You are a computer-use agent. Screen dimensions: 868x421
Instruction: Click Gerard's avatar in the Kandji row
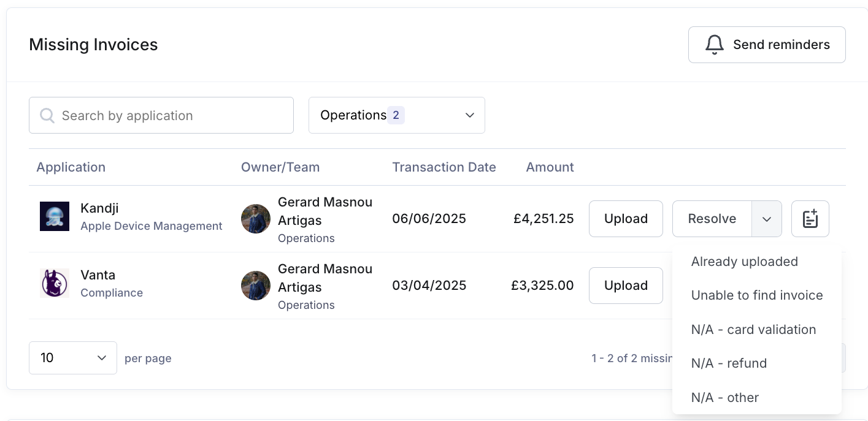point(256,219)
